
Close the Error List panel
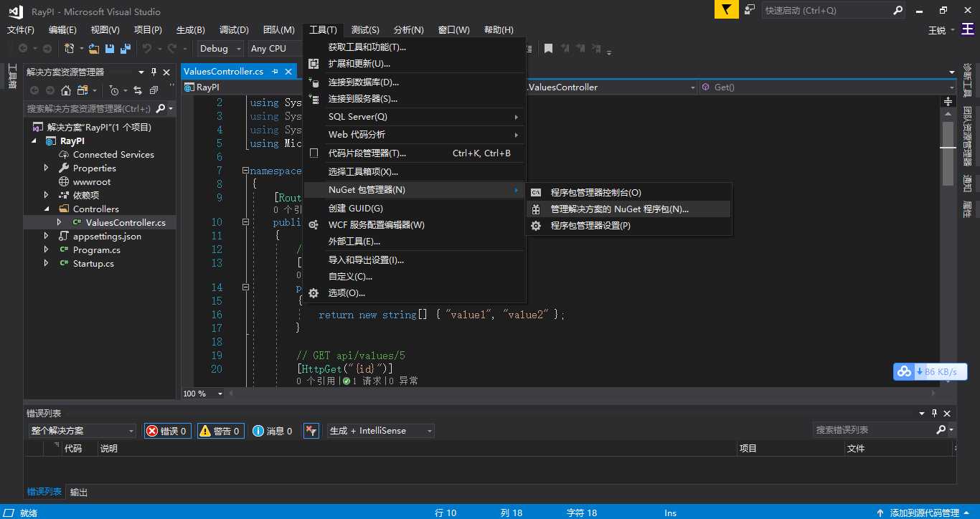(x=948, y=414)
